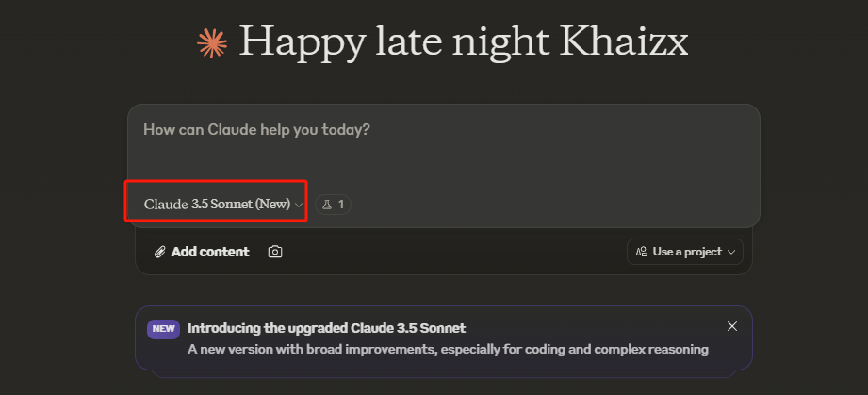Viewport: 868px width, 395px height.
Task: Click the purple NEW badge
Action: 163,329
